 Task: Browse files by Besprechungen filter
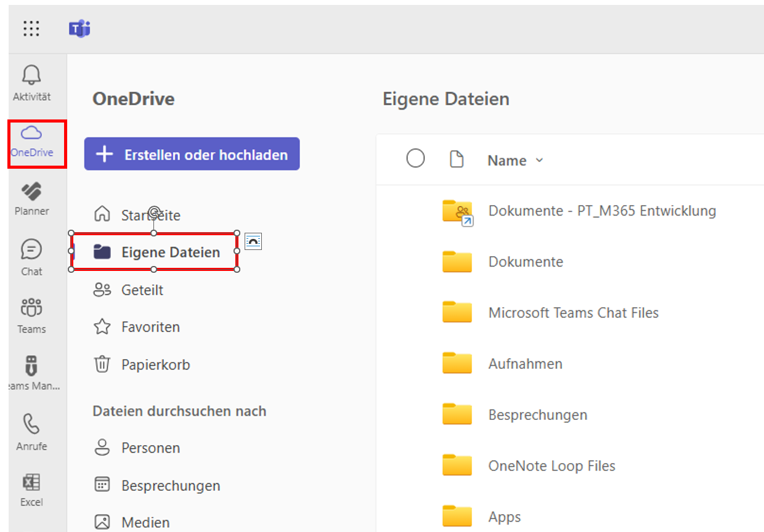click(157, 485)
